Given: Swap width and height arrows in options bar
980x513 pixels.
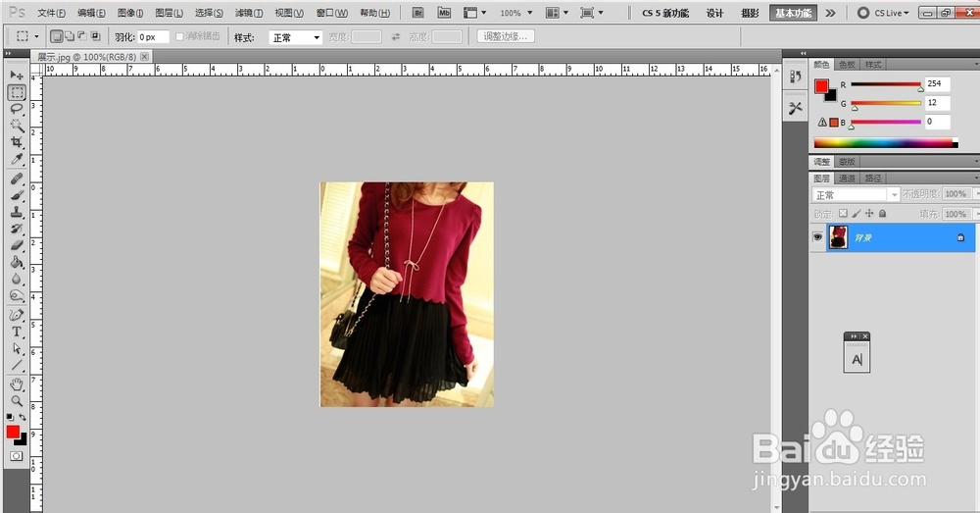Looking at the screenshot, I should click(396, 37).
